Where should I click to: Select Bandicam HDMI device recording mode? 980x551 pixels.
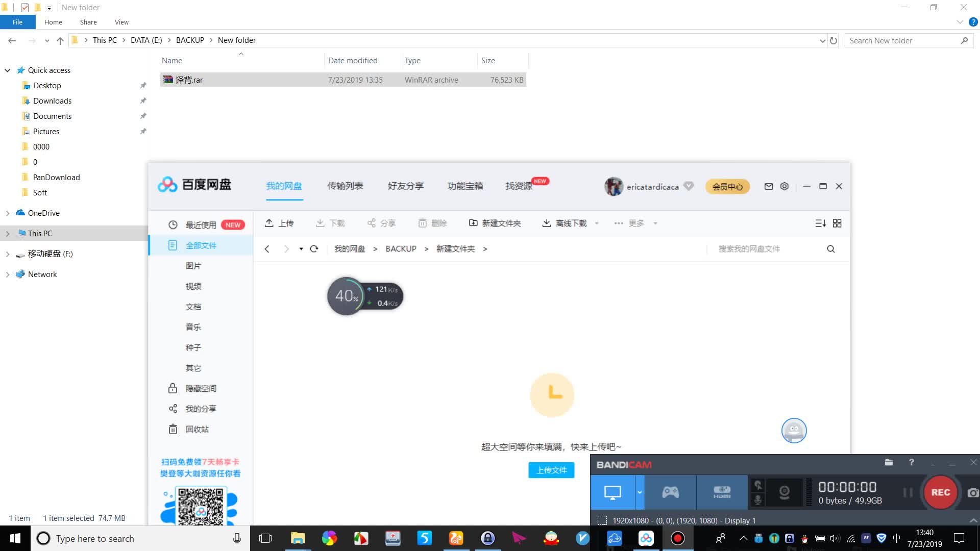coord(722,492)
